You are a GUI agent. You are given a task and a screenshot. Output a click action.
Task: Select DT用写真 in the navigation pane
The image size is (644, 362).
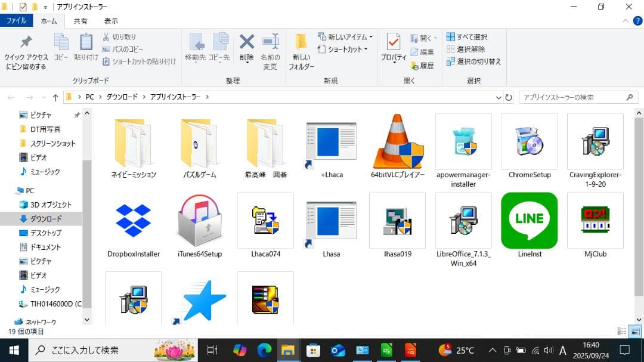click(41, 129)
